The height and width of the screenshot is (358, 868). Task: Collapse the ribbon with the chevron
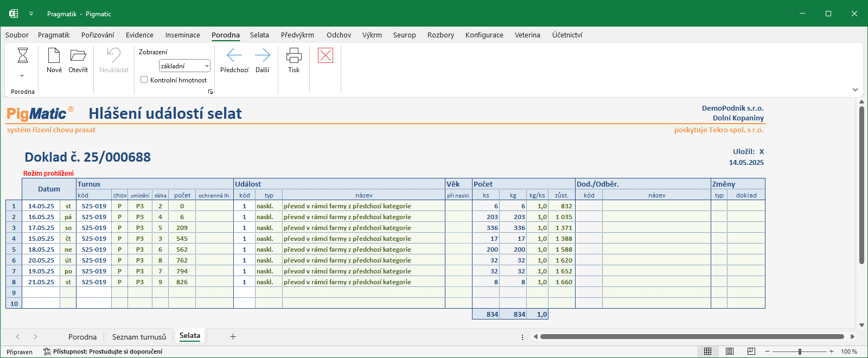tap(855, 90)
